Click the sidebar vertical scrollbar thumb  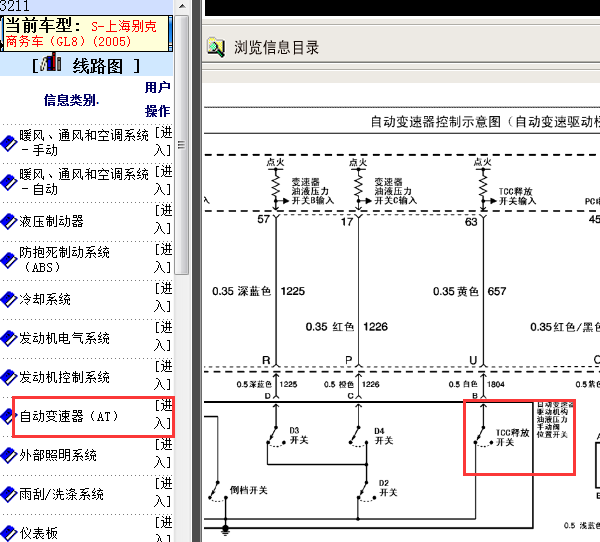click(x=182, y=145)
